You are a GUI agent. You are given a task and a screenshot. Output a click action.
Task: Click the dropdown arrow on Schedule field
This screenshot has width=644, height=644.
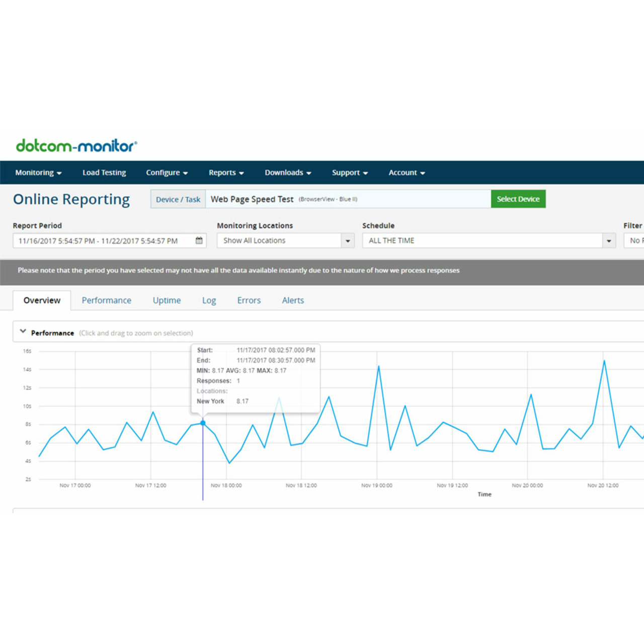coord(609,240)
